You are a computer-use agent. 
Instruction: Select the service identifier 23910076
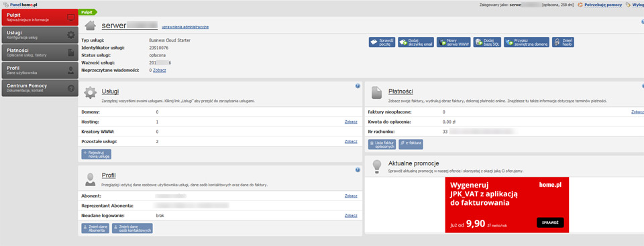point(158,48)
